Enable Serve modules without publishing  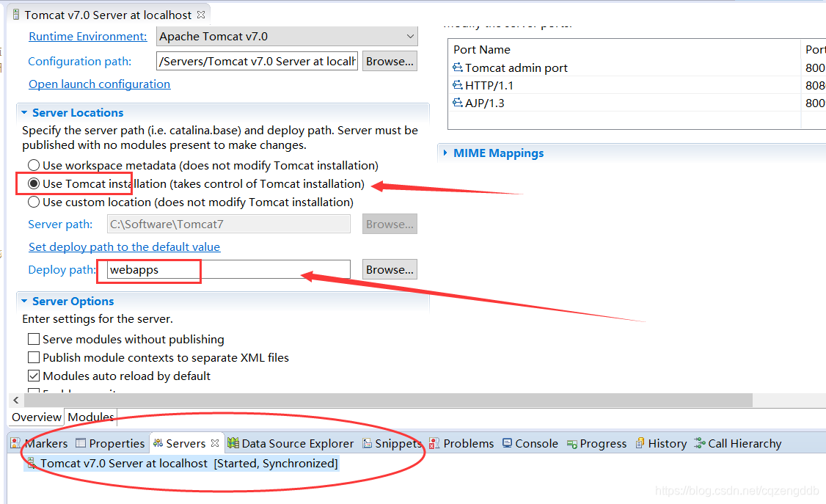(34, 339)
